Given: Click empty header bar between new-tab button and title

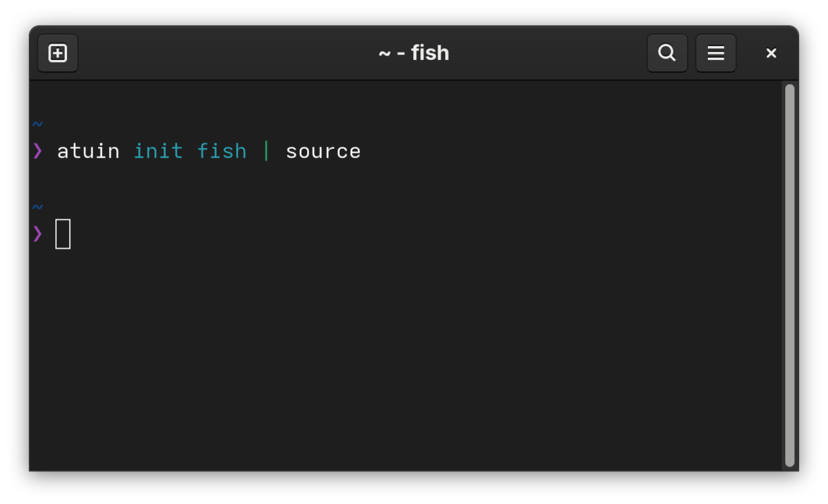Looking at the screenshot, I should pos(228,53).
